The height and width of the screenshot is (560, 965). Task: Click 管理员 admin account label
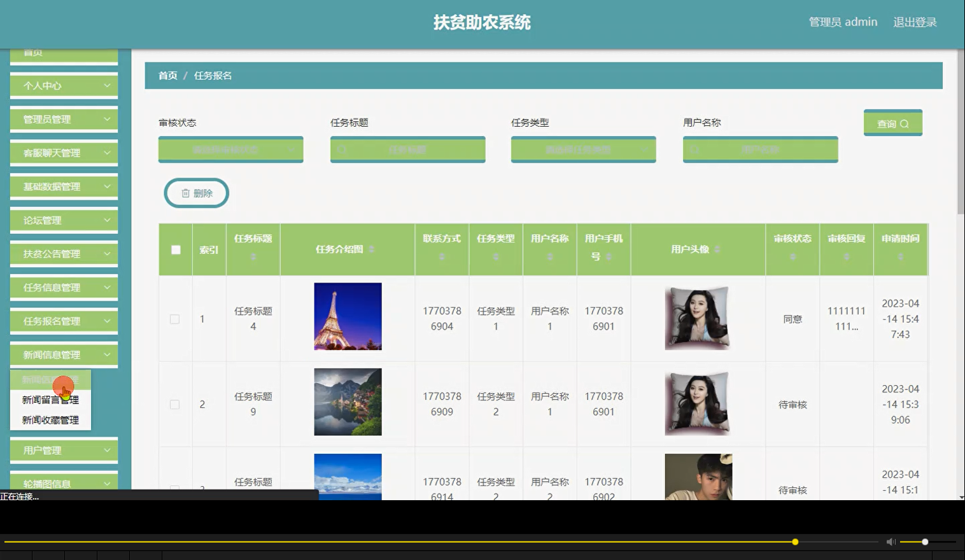click(x=843, y=22)
